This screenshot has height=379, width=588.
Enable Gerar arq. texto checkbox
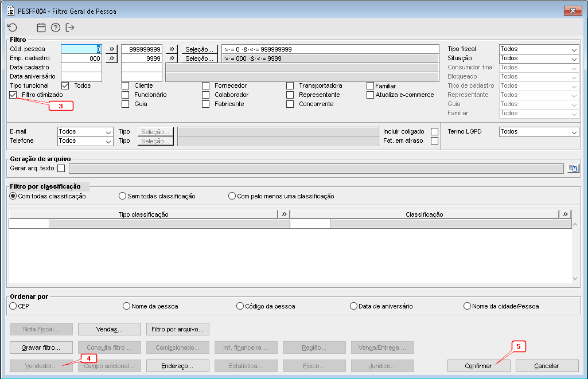tap(61, 169)
